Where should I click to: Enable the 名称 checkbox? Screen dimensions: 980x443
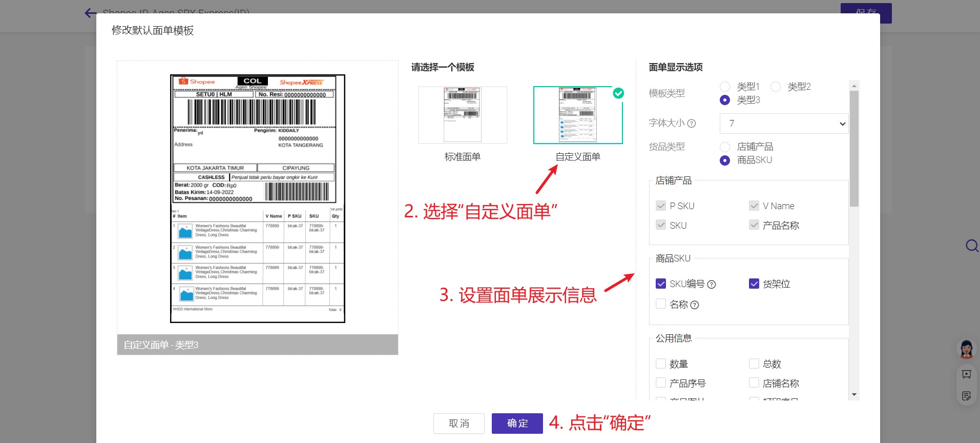pos(661,304)
